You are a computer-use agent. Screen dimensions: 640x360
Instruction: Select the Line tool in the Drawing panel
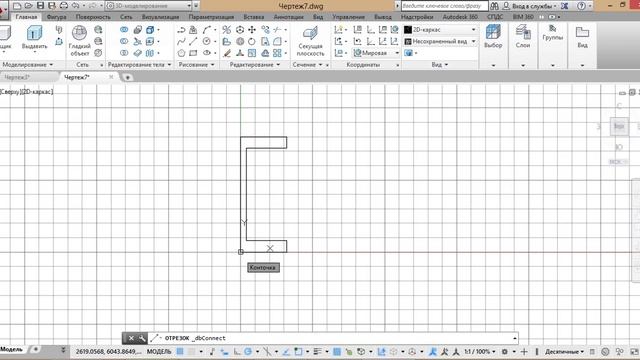click(x=193, y=41)
